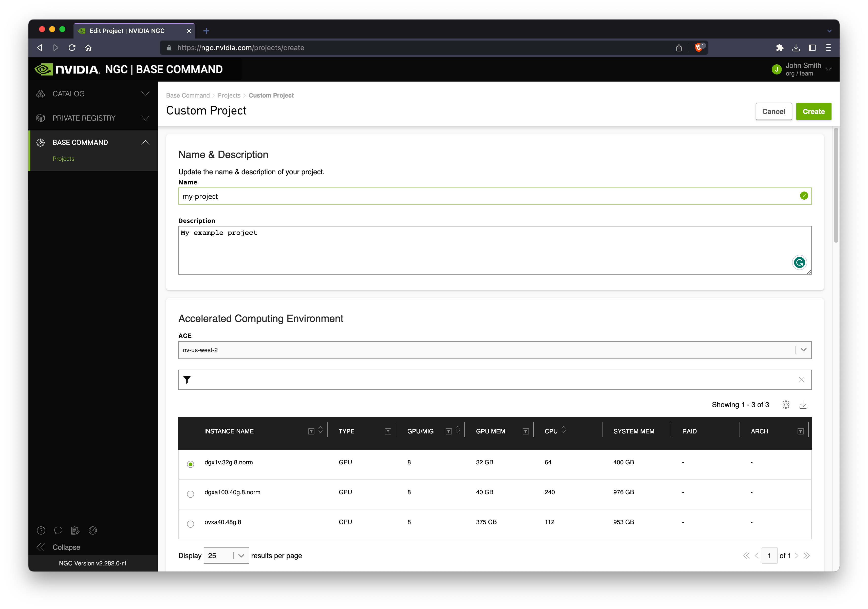Click the download icon next to gear
The width and height of the screenshot is (868, 609).
click(x=803, y=405)
